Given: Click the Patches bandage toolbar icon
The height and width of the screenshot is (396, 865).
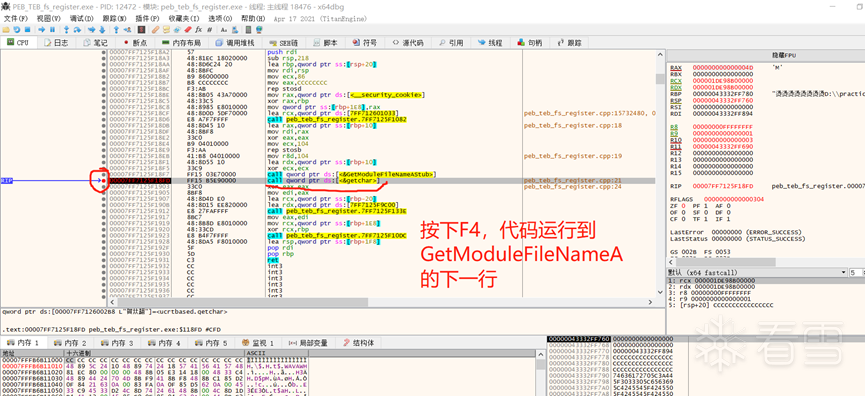Looking at the screenshot, I should tap(156, 29).
